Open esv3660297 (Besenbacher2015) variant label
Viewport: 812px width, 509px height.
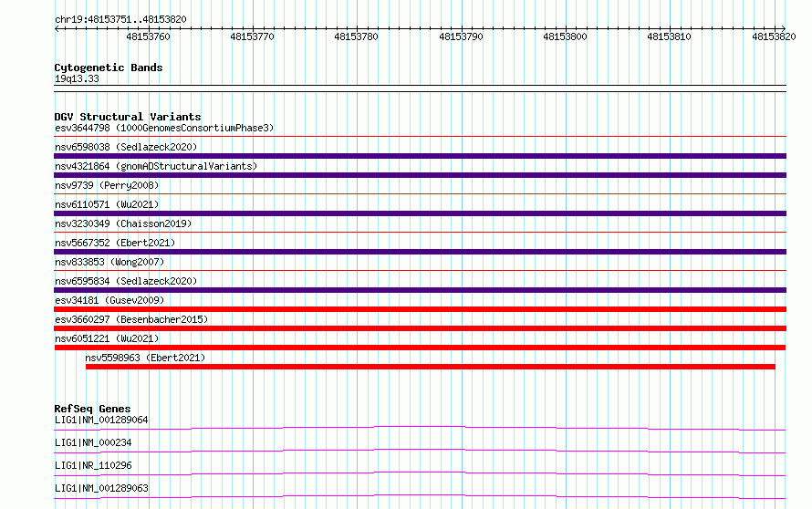131,319
